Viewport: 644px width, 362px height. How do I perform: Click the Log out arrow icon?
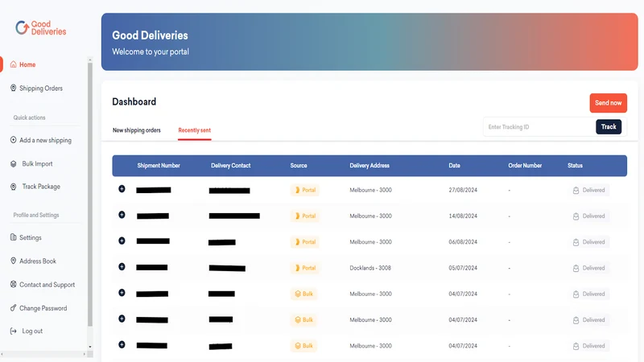13,331
